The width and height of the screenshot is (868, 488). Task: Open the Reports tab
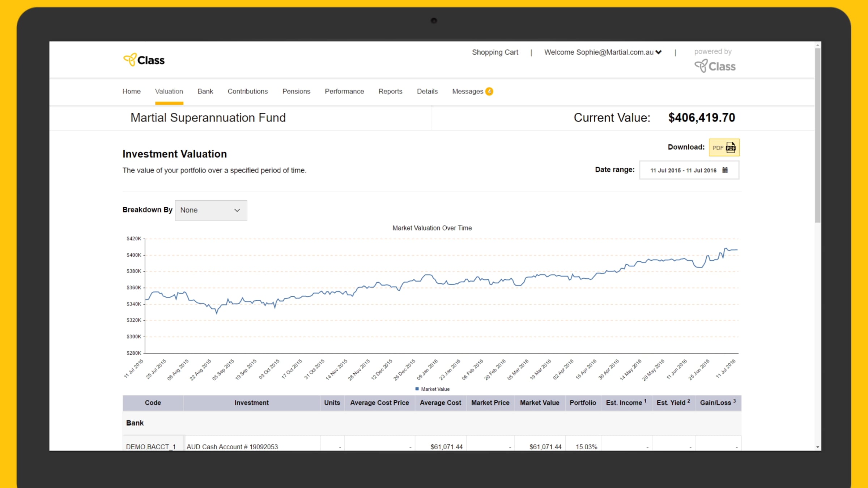coord(390,91)
